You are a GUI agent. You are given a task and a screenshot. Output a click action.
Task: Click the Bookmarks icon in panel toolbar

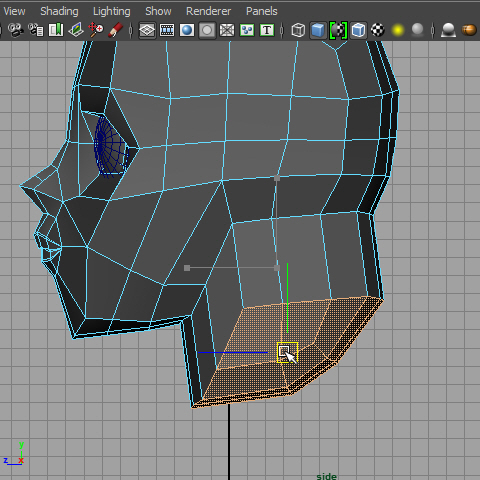click(x=56, y=30)
